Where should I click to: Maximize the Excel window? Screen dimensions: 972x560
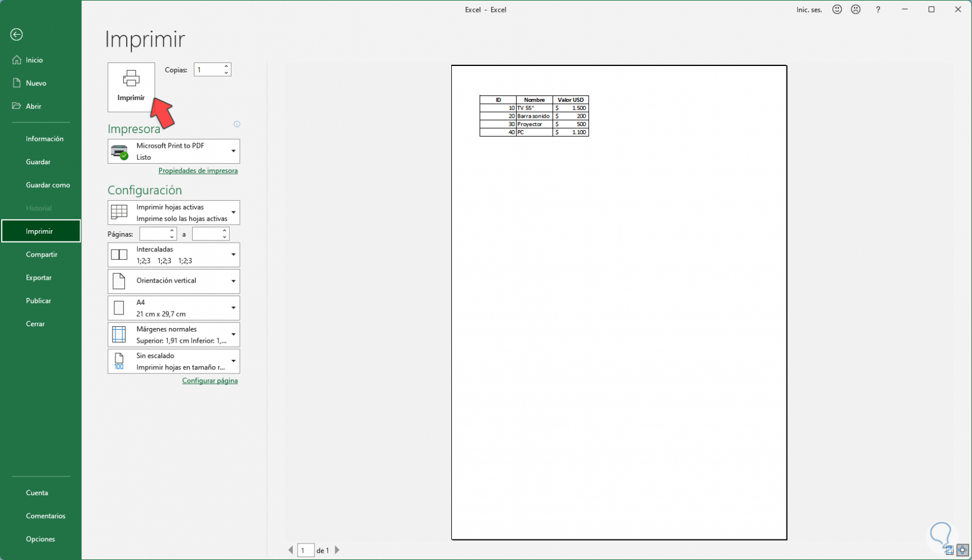(x=931, y=9)
